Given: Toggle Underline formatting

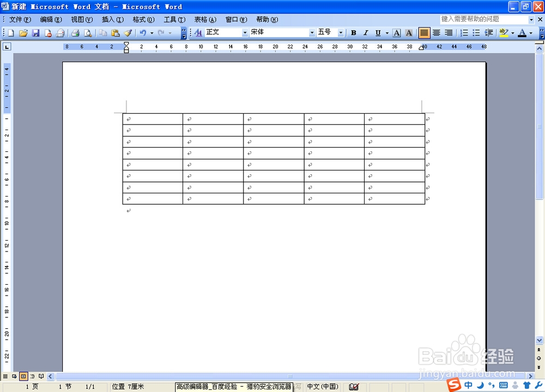Looking at the screenshot, I should click(x=378, y=33).
